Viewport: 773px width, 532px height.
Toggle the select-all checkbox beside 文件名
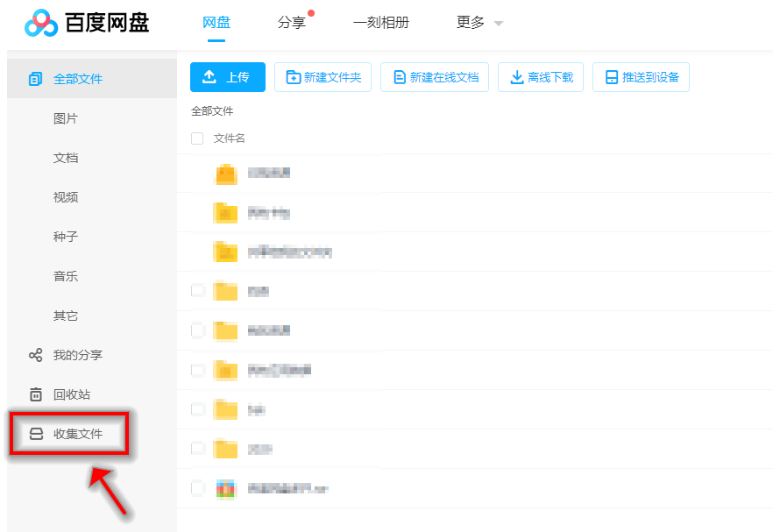coord(197,138)
